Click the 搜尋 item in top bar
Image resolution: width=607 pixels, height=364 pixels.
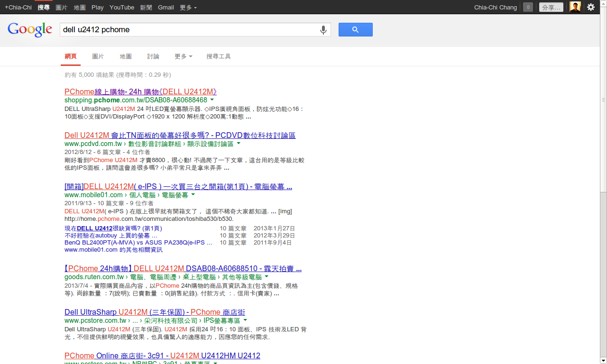(x=44, y=7)
